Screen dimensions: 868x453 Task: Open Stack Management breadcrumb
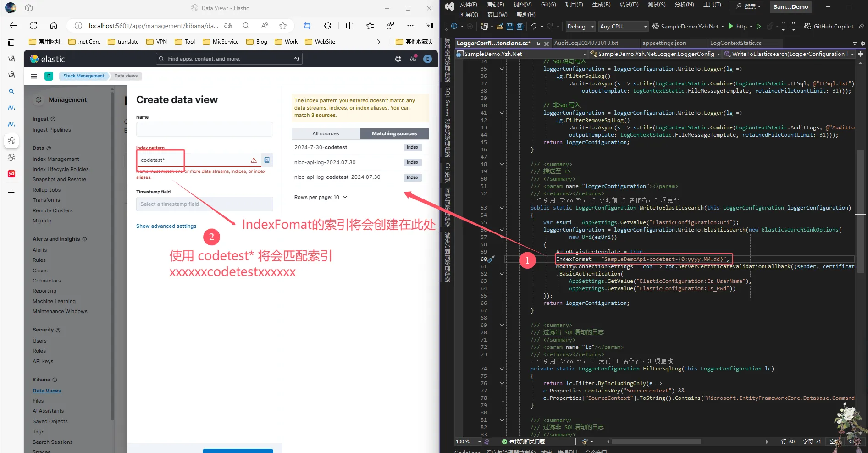click(x=83, y=76)
